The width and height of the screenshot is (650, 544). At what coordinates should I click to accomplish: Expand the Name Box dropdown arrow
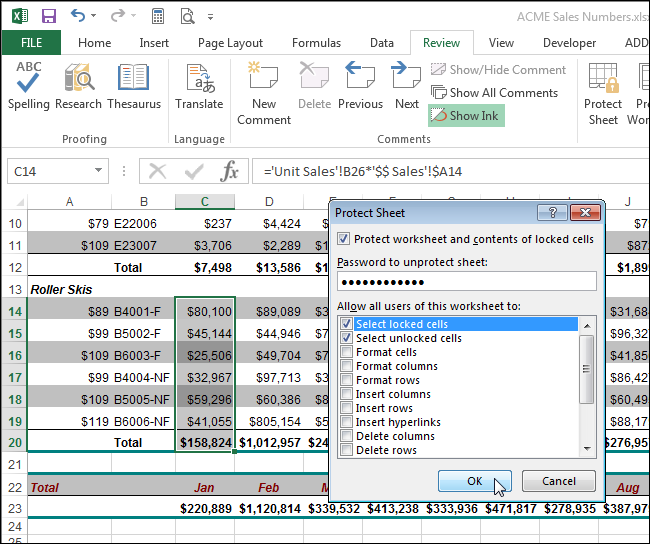pyautogui.click(x=98, y=170)
